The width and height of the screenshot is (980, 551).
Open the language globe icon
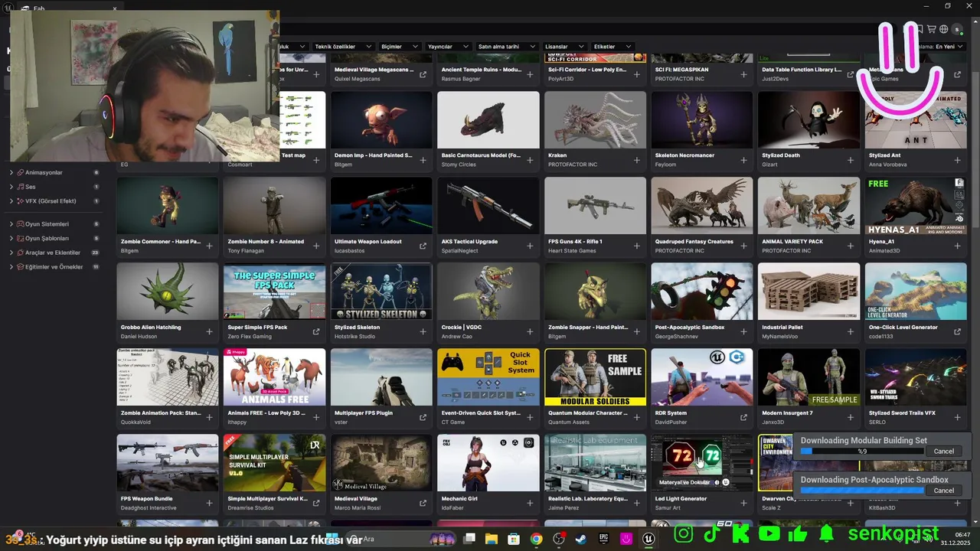click(x=944, y=29)
